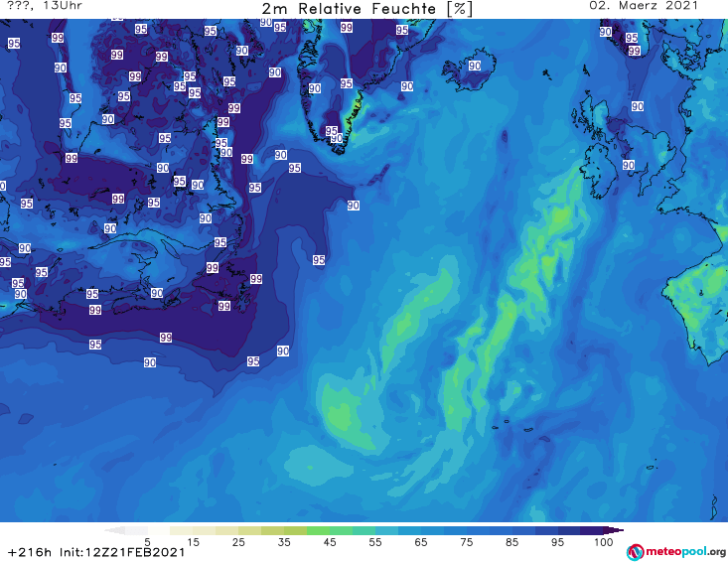The height and width of the screenshot is (562, 728).
Task: Click the olive-yellow legend segment just before 35
Action: coord(272,530)
